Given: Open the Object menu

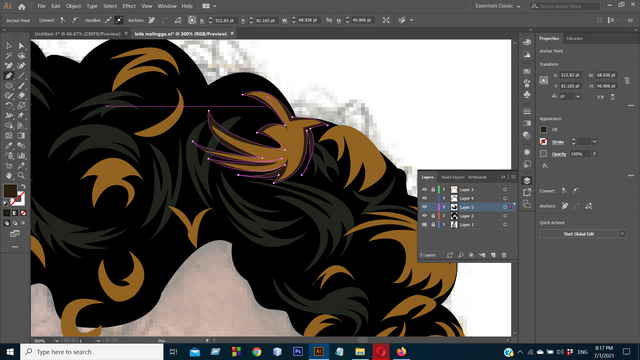Looking at the screenshot, I should pos(73,6).
